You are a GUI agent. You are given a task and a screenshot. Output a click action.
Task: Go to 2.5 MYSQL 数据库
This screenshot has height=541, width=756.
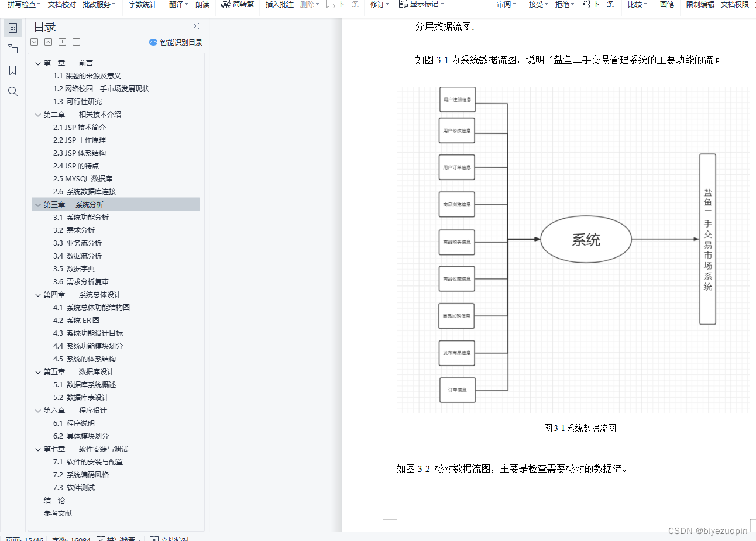[83, 179]
